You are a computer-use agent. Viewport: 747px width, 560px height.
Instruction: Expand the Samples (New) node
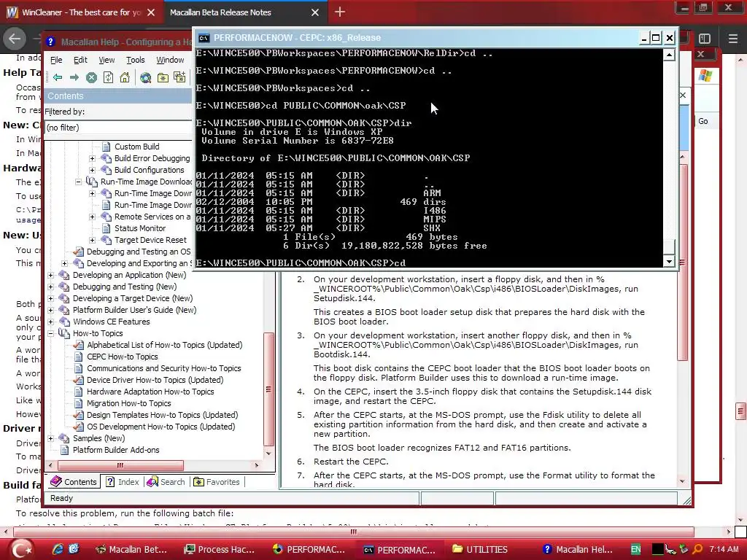[50, 438]
